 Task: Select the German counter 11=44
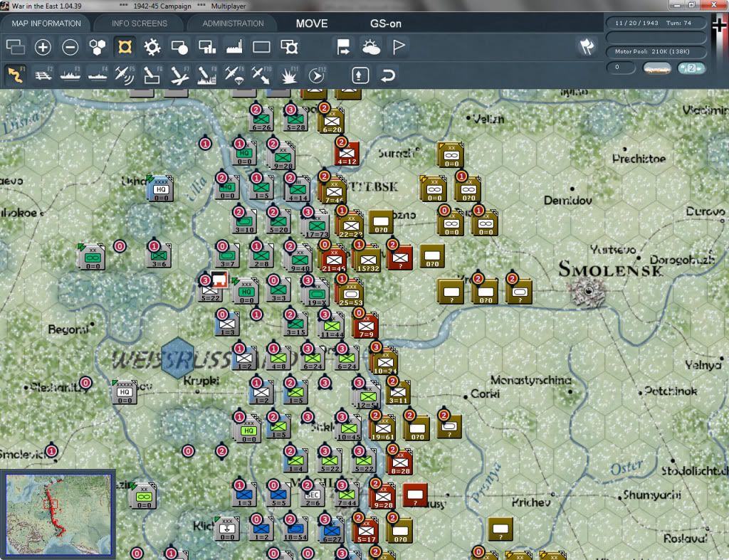332,327
